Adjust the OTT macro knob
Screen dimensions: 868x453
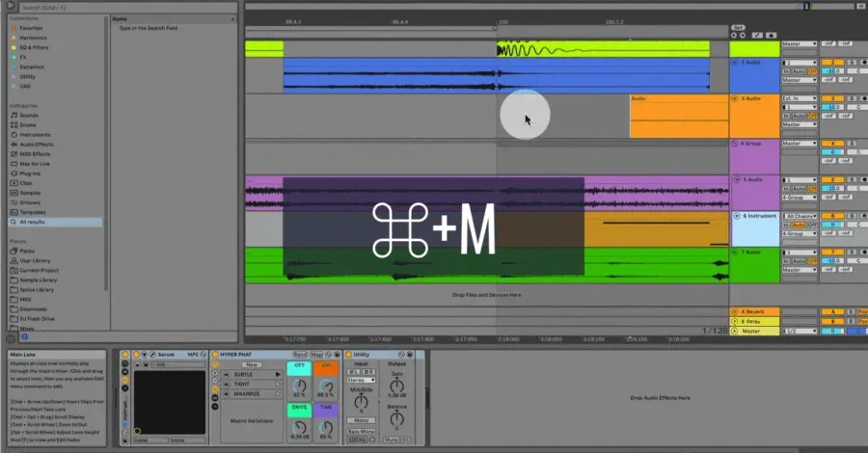point(300,386)
